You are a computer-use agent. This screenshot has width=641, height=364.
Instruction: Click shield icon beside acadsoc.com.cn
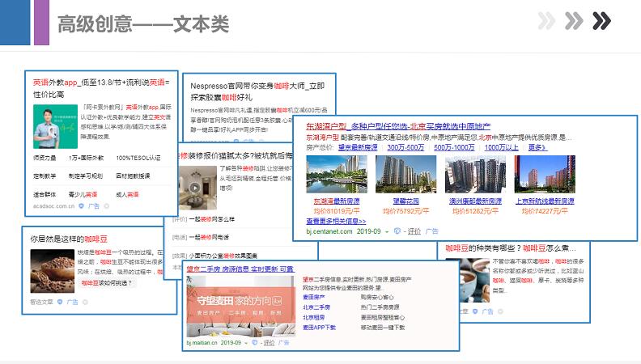coord(80,206)
